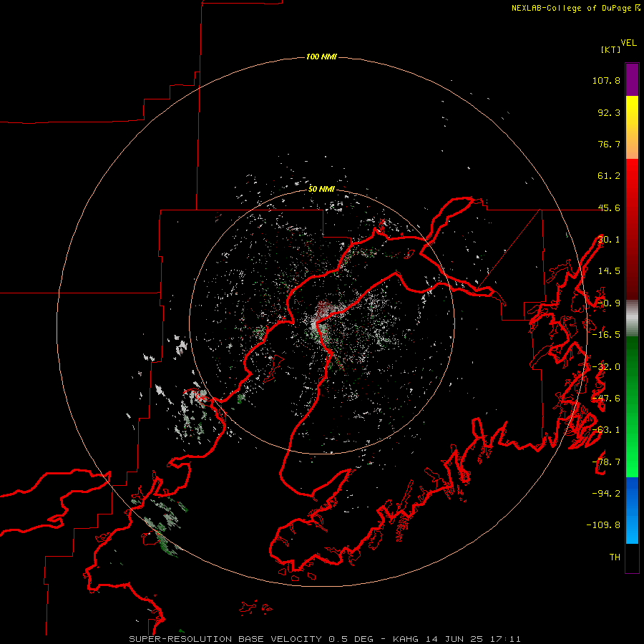The width and height of the screenshot is (644, 644).
Task: Click the -16.5 velocity scale label
Action: [606, 335]
